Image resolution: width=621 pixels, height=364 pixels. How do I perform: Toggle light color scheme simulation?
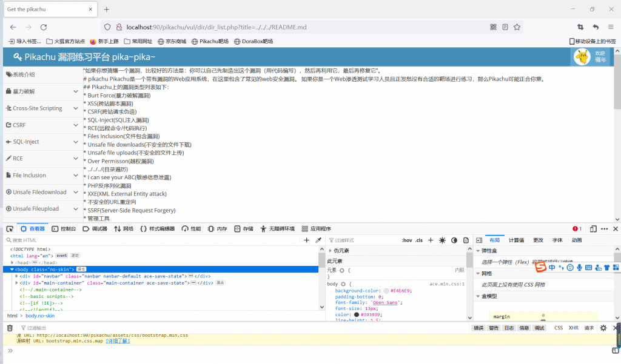click(442, 240)
